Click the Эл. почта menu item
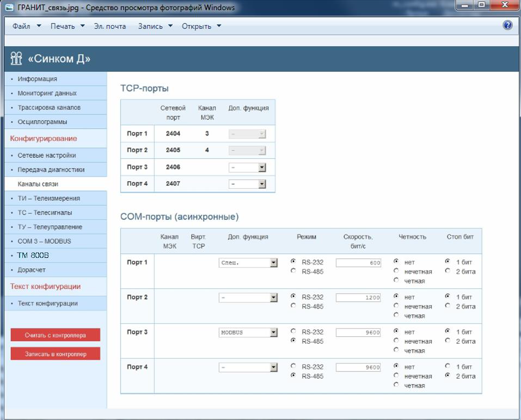This screenshot has height=420, width=521. (x=109, y=26)
